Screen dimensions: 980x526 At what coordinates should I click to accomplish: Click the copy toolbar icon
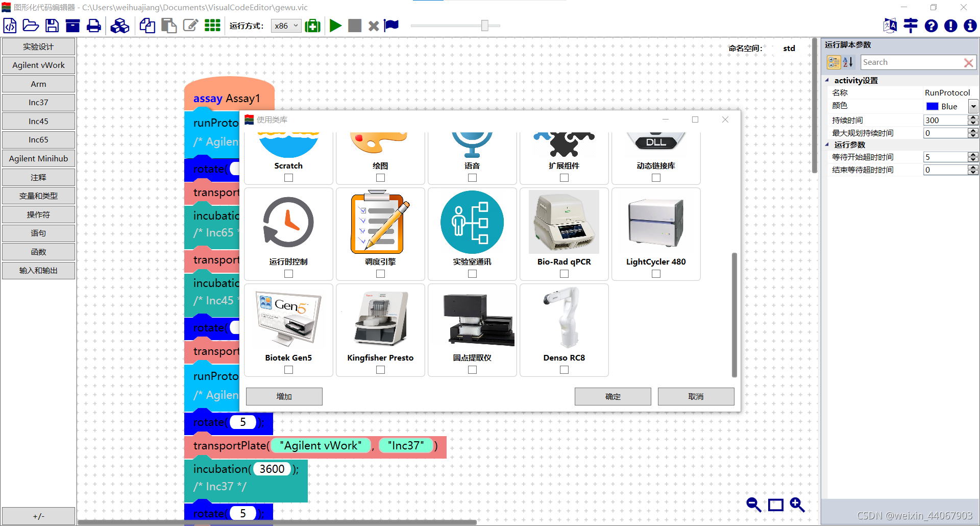148,26
